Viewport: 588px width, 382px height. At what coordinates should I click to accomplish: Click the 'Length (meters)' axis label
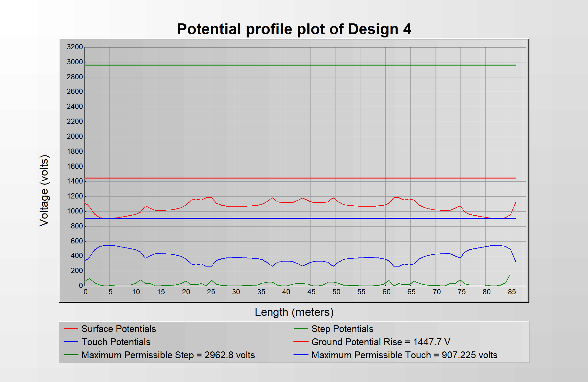pyautogui.click(x=294, y=312)
